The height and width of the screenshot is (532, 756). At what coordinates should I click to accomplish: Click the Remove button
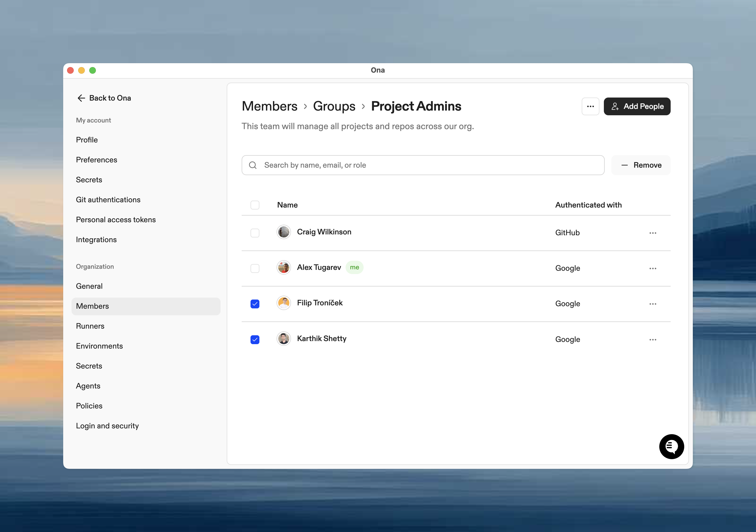pos(641,165)
